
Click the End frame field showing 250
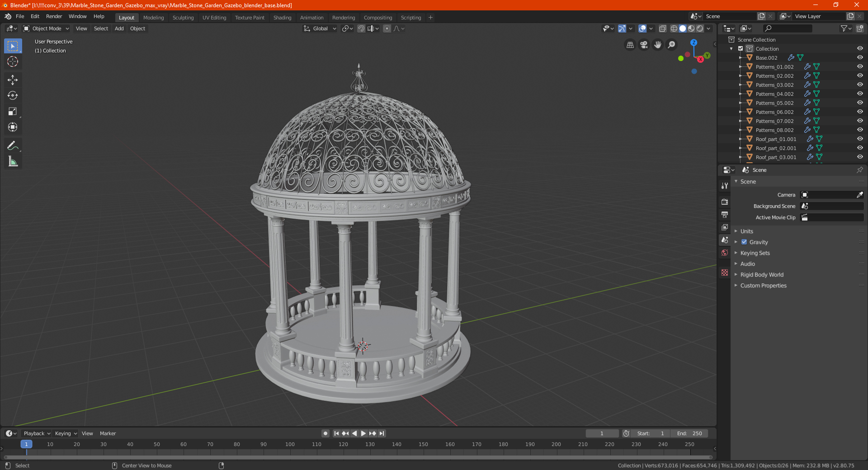689,433
